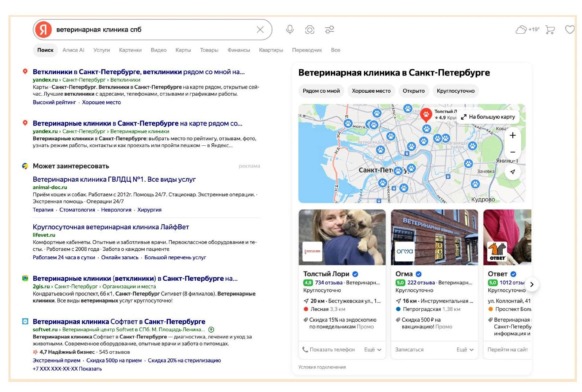Click Показать телефон on Толстый Лори card
Screen dimensions: 582x392
coord(329,350)
